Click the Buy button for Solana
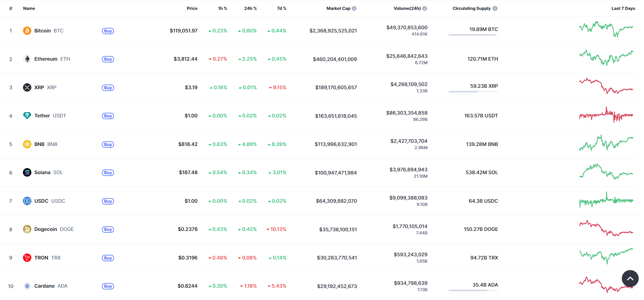 [x=108, y=173]
